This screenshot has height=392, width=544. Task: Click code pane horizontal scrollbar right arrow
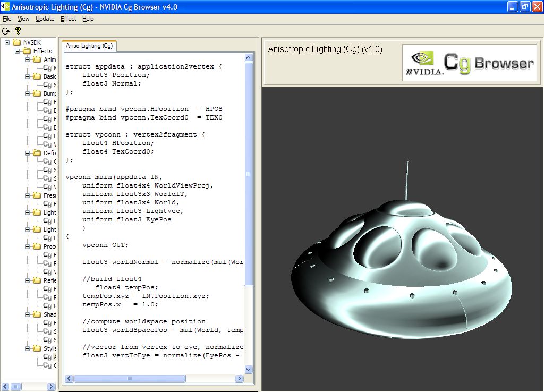coord(240,379)
